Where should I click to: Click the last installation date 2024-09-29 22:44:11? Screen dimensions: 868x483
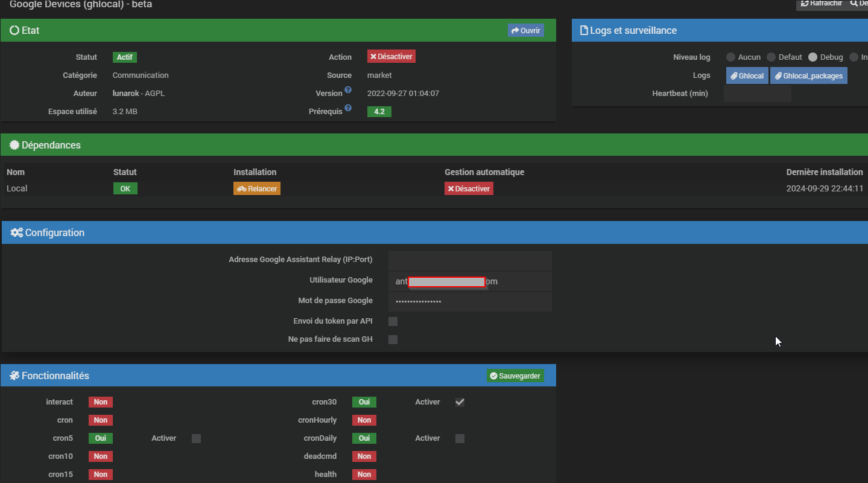825,188
